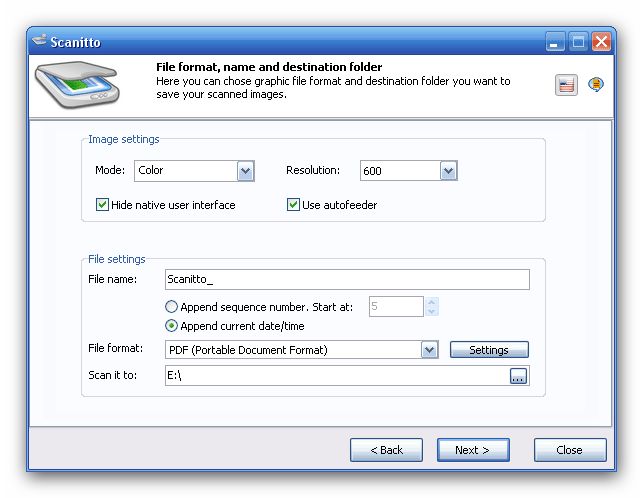Click the 'Resolution:' label
The image size is (643, 498).
click(313, 170)
